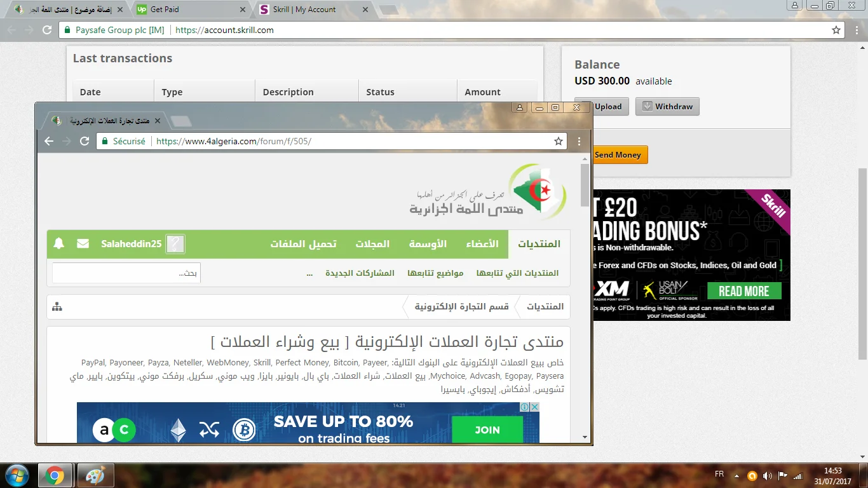Go back in the forum browser window

click(49, 141)
